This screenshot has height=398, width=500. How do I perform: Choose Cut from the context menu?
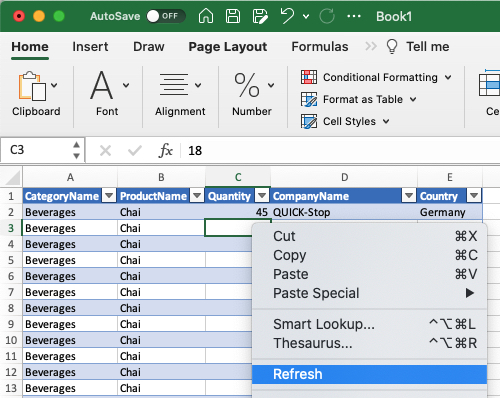(369, 236)
